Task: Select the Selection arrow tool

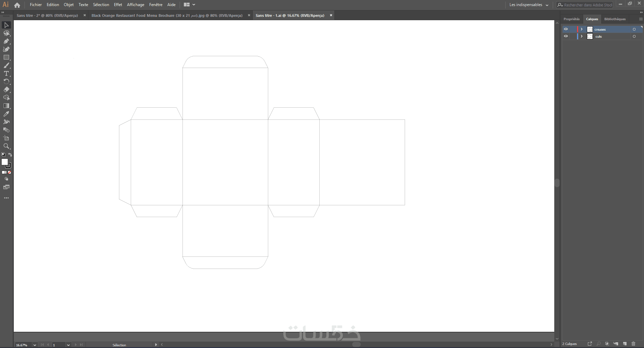Action: [6, 25]
